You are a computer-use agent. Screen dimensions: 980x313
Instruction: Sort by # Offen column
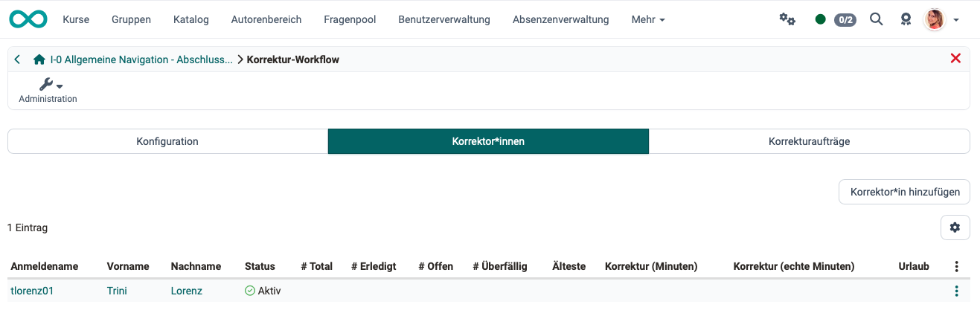(x=435, y=266)
